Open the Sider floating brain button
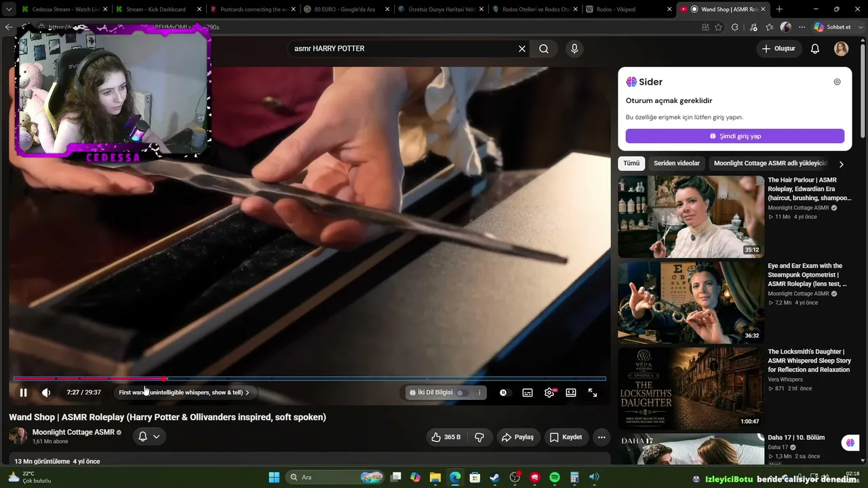 coord(850,443)
